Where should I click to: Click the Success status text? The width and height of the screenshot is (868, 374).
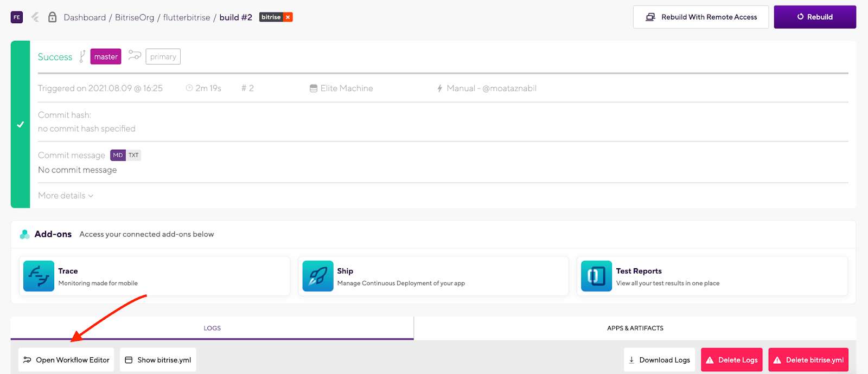(x=55, y=57)
